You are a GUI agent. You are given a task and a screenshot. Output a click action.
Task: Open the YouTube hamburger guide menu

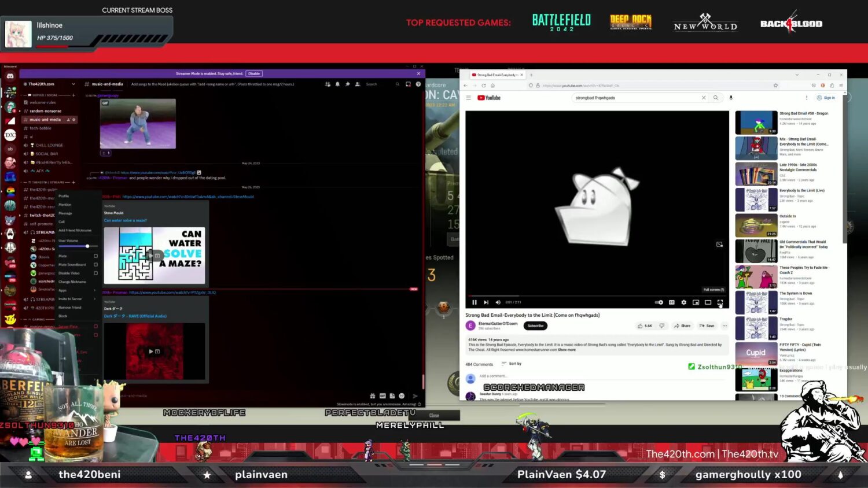469,98
